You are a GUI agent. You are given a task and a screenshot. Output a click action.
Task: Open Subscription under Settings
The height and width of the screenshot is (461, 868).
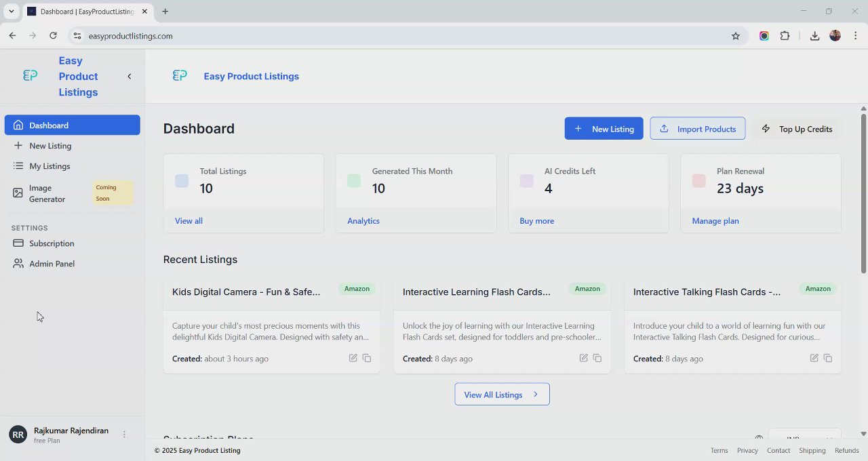pyautogui.click(x=52, y=243)
